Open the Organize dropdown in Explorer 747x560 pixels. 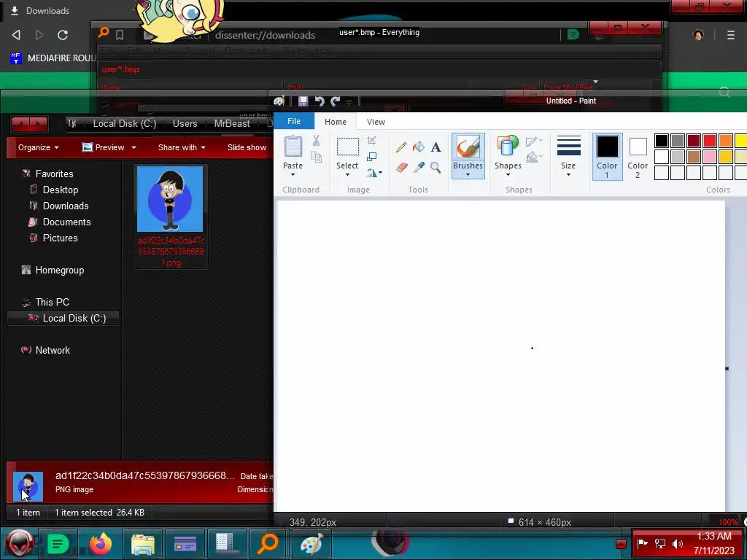tap(39, 147)
